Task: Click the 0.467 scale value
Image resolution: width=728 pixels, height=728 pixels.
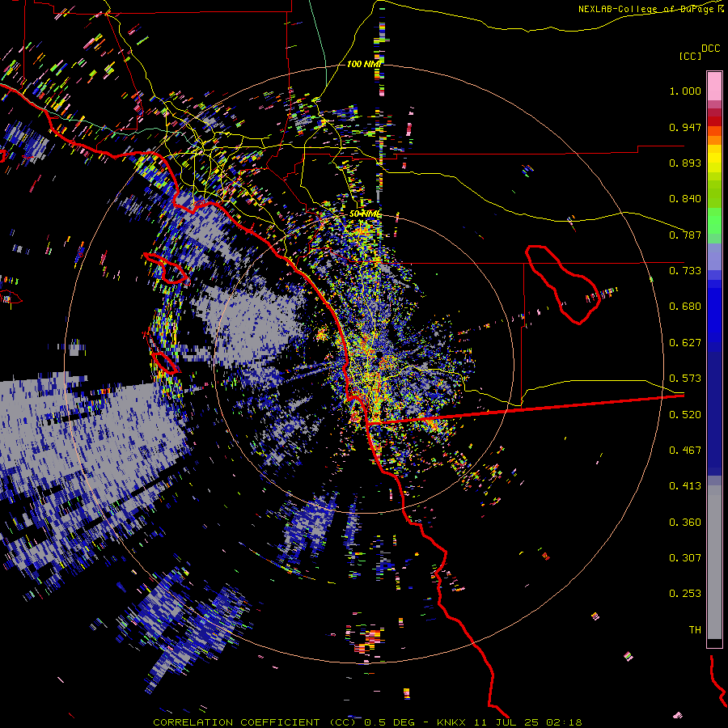Action: click(x=685, y=451)
